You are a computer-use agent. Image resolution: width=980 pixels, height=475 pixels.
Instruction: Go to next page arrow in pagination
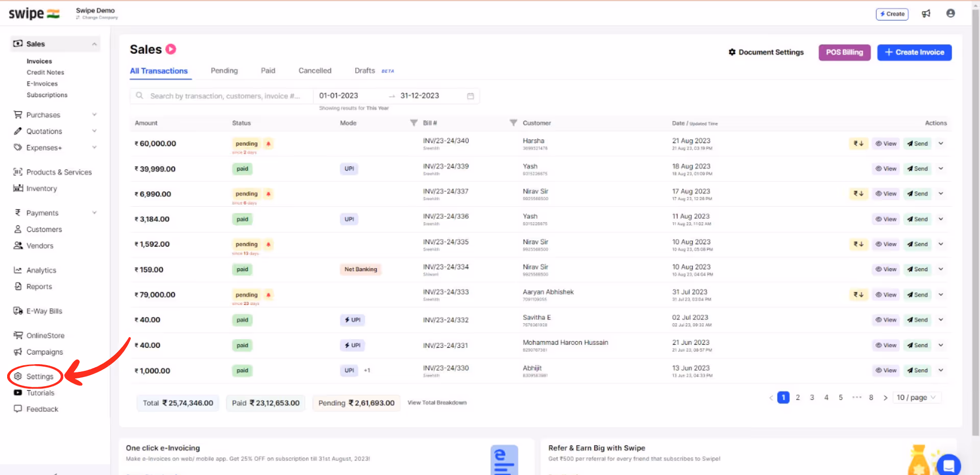886,397
